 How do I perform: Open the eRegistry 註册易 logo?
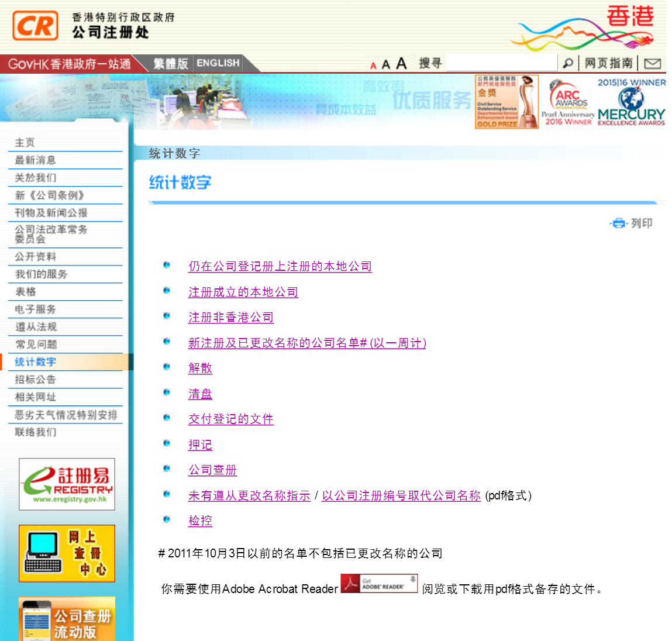(66, 485)
